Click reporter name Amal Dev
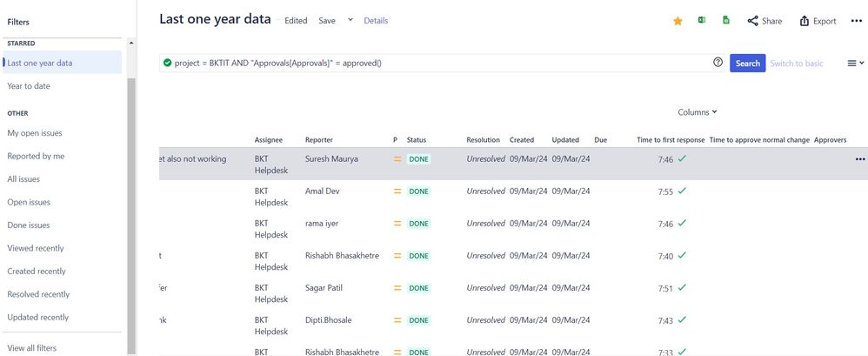The image size is (868, 356). (322, 191)
